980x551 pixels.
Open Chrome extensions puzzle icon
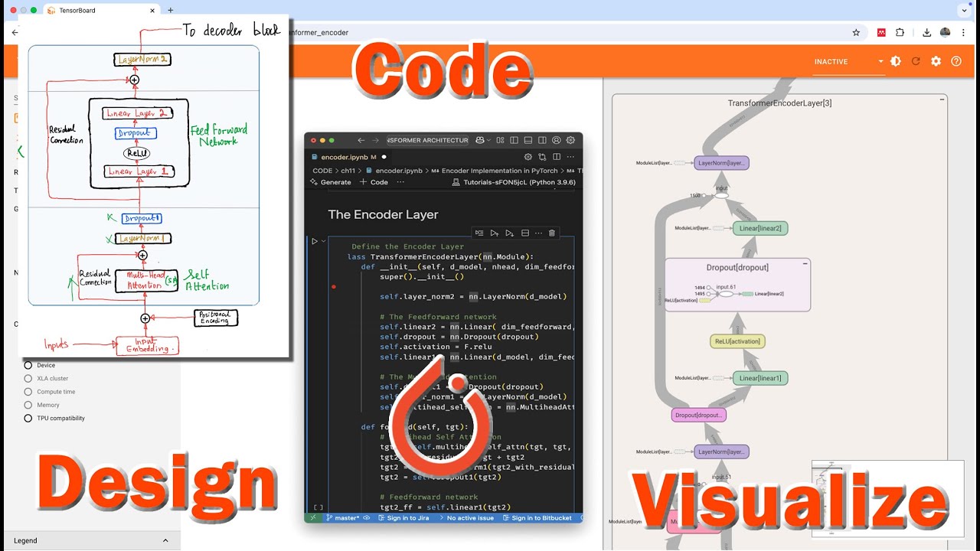tap(900, 33)
